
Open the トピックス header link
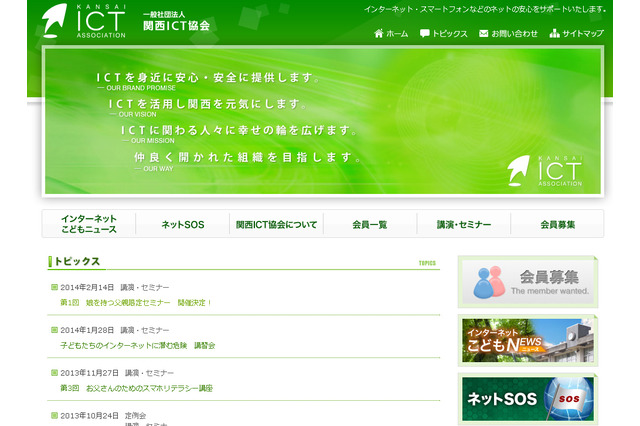tap(450, 33)
